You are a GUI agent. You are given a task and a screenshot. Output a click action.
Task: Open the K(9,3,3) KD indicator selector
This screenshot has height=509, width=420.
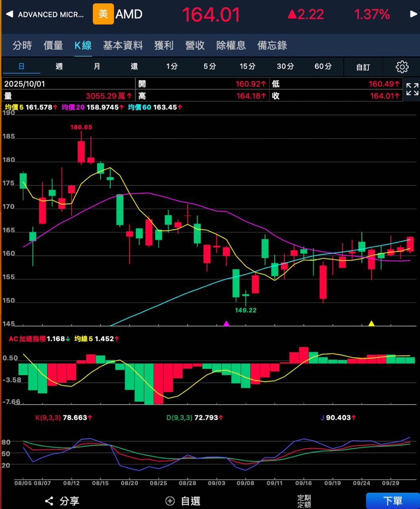(x=48, y=418)
